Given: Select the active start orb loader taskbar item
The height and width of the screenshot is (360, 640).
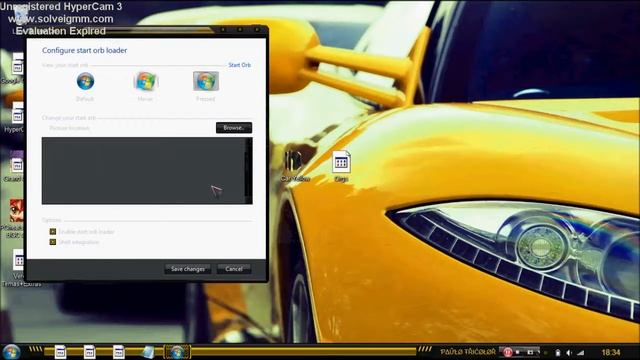Looking at the screenshot, I should click(177, 352).
